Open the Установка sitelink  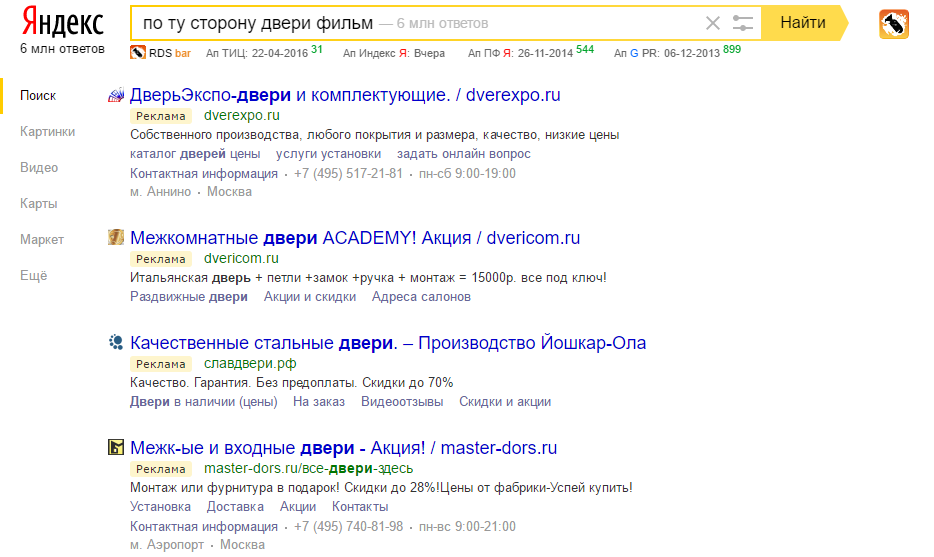[x=160, y=506]
